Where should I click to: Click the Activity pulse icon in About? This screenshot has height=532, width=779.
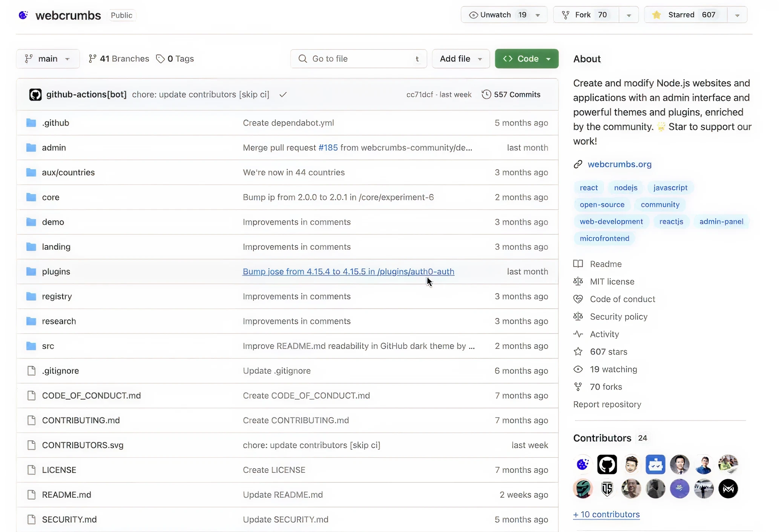coord(578,334)
